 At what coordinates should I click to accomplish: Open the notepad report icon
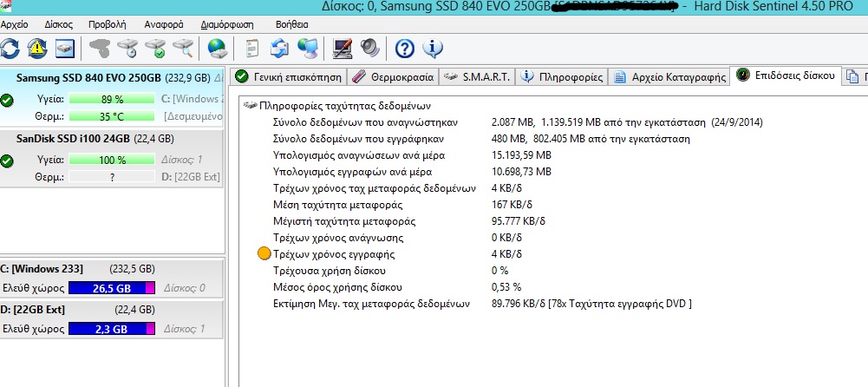click(252, 49)
